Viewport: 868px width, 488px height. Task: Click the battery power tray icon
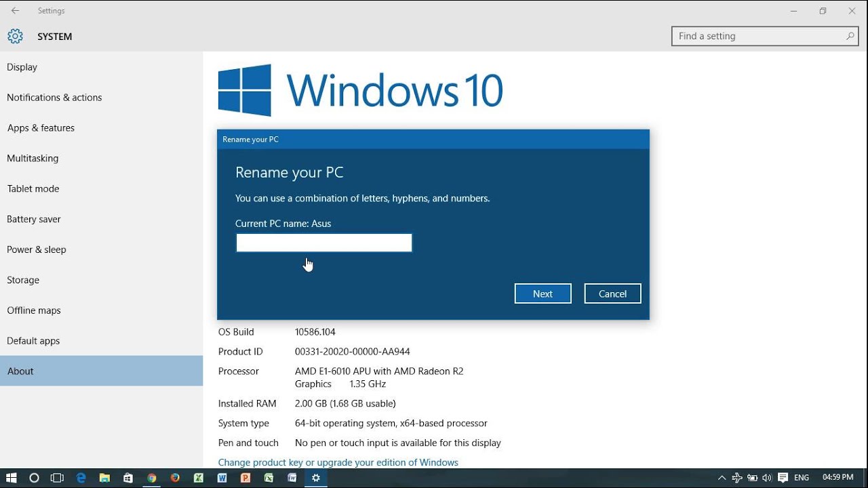click(x=752, y=478)
